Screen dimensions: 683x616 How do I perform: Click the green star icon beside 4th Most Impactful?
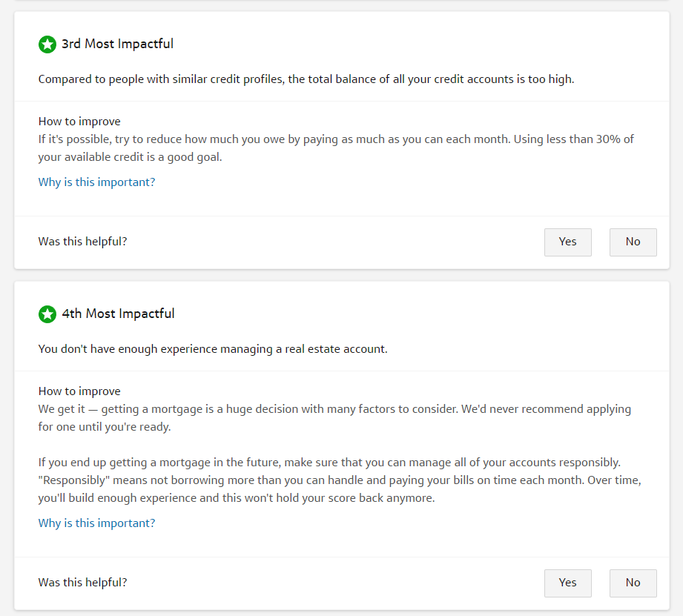47,314
